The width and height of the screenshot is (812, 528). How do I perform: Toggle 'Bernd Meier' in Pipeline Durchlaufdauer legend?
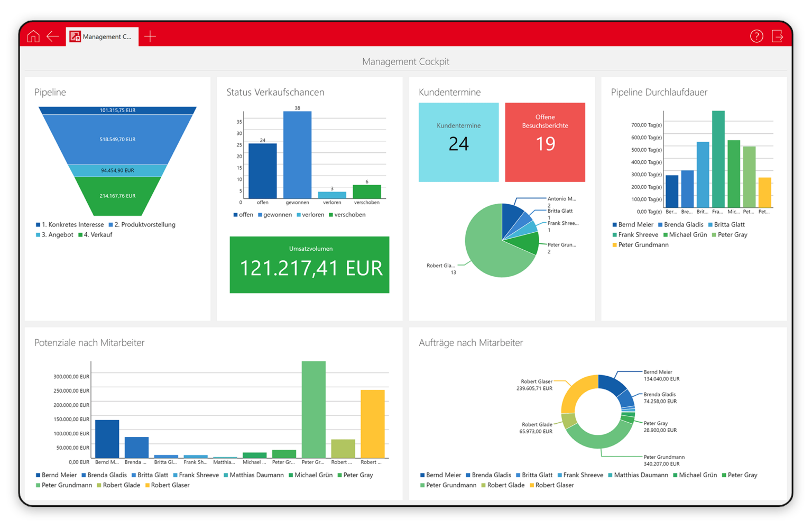pyautogui.click(x=633, y=224)
